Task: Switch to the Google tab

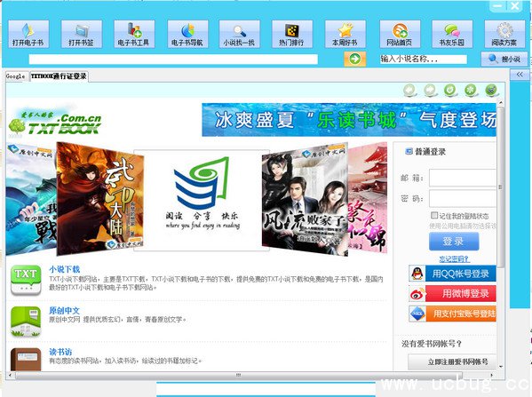Action: [16, 76]
